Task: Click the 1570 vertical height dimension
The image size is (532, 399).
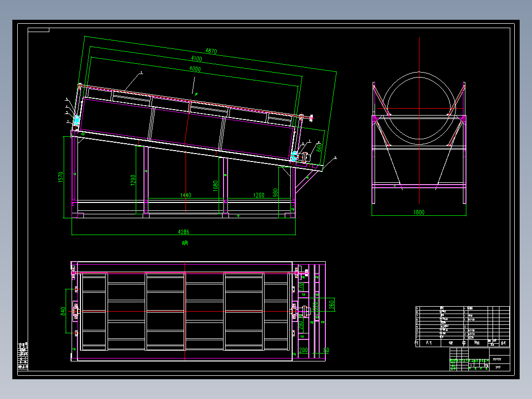Action: pyautogui.click(x=61, y=177)
